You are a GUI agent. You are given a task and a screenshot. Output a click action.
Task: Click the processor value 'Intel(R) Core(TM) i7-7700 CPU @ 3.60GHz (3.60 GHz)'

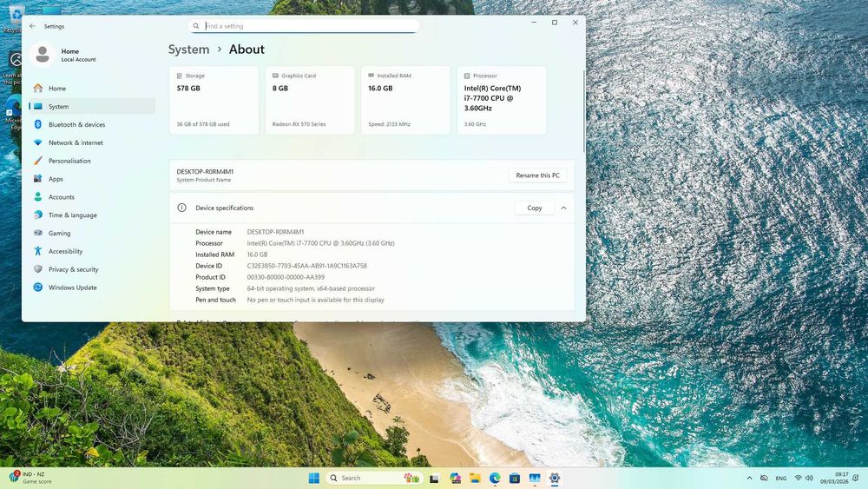point(320,243)
